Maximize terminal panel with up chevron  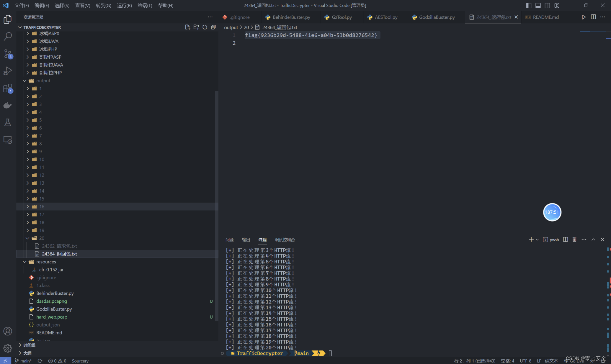(x=593, y=240)
